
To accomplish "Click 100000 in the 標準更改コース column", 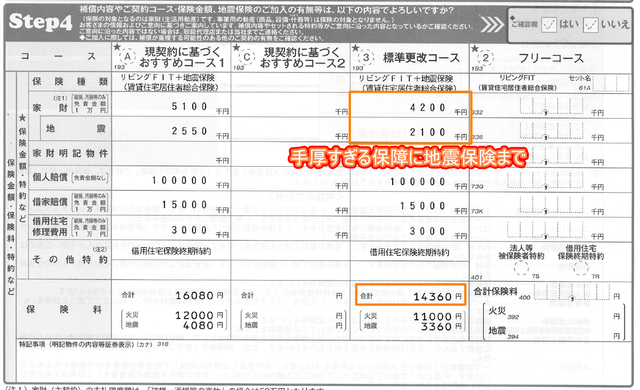I will [418, 181].
